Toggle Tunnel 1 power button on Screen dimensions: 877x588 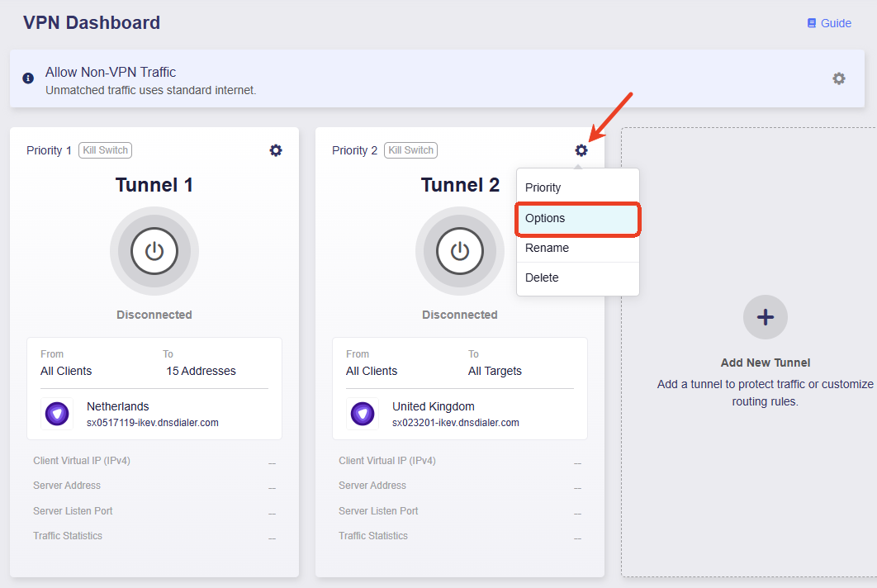pyautogui.click(x=154, y=251)
